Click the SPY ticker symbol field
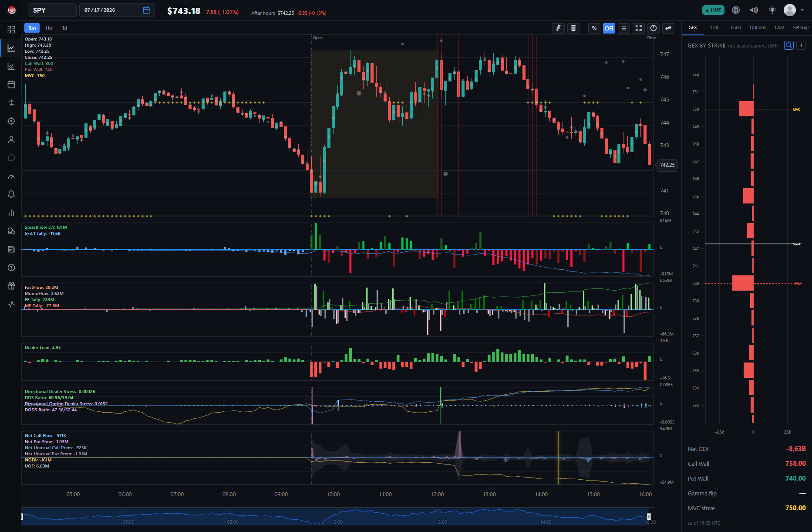 click(52, 10)
